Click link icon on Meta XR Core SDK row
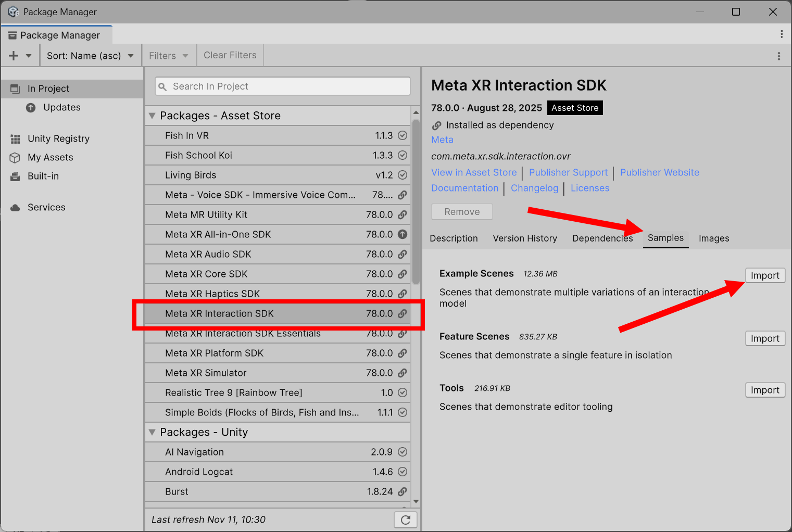 [x=403, y=274]
